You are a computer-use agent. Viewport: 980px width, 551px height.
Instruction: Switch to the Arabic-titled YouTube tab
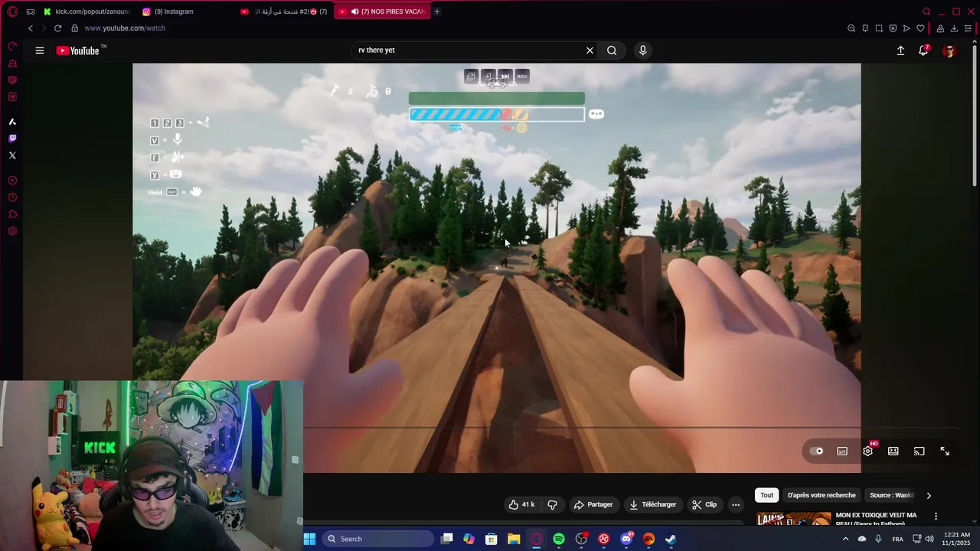[x=283, y=11]
